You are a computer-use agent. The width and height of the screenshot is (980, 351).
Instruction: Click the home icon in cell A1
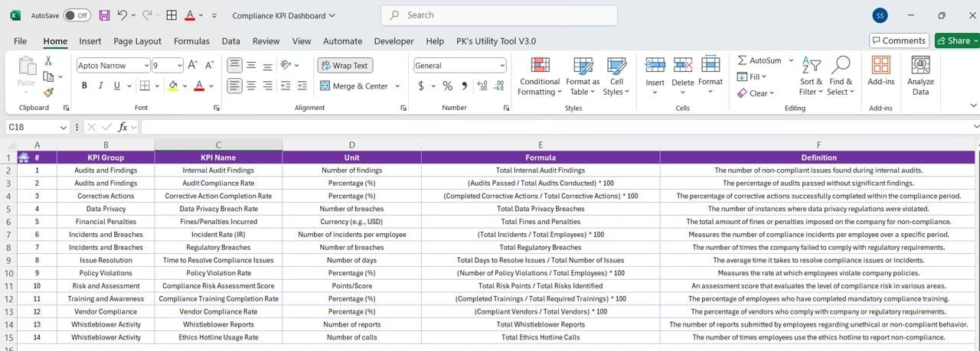pyautogui.click(x=24, y=158)
